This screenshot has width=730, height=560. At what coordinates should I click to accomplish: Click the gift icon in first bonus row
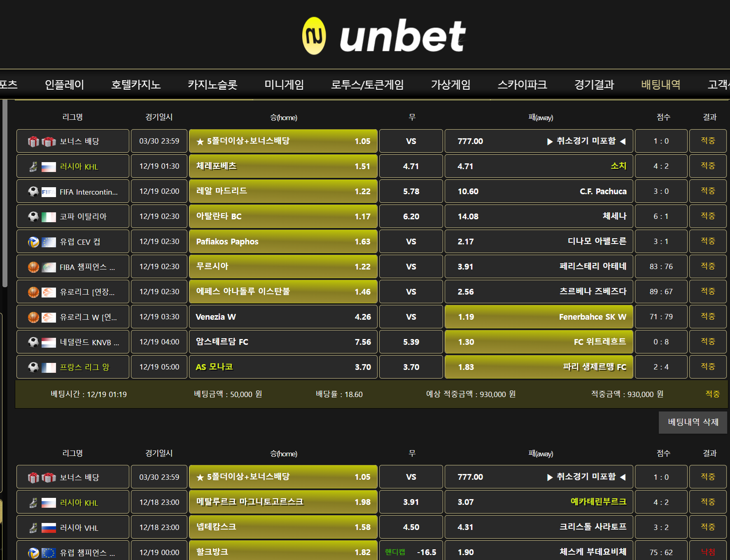(x=34, y=142)
